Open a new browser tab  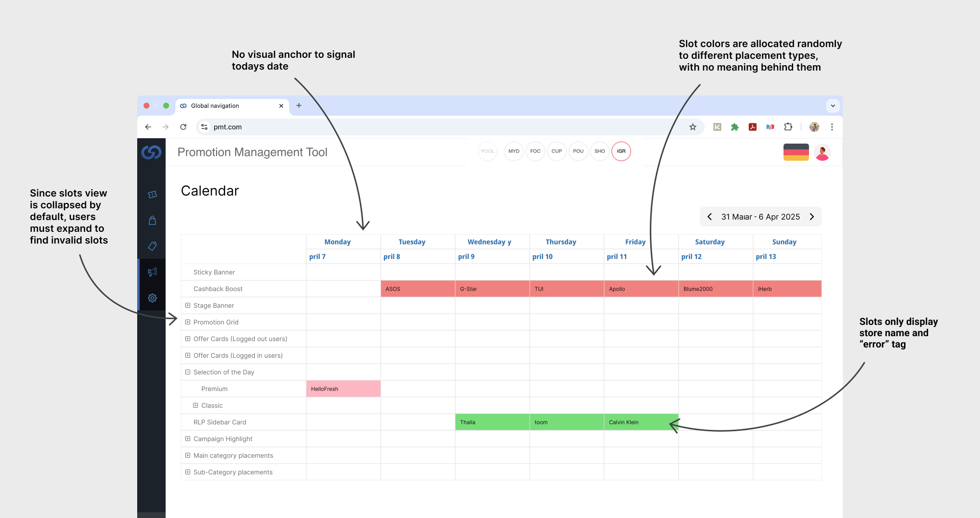coord(299,105)
